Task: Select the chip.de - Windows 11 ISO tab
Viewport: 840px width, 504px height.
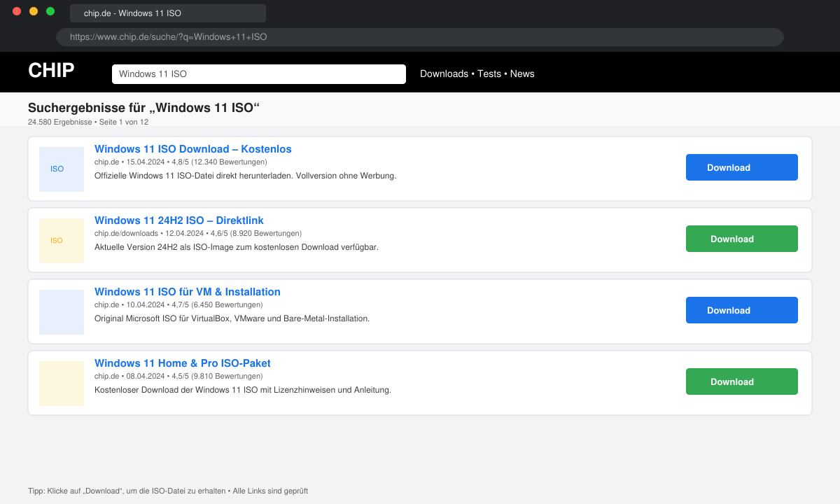Action: [168, 13]
